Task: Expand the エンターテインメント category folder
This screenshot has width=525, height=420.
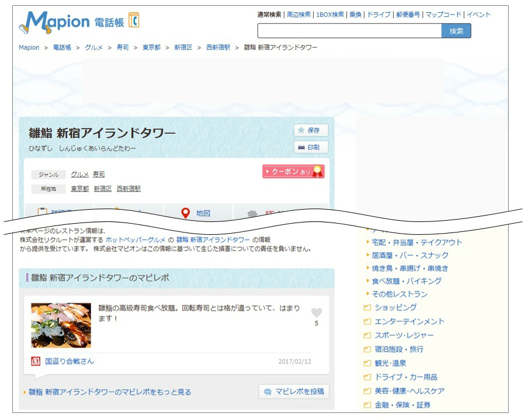Action: (409, 321)
